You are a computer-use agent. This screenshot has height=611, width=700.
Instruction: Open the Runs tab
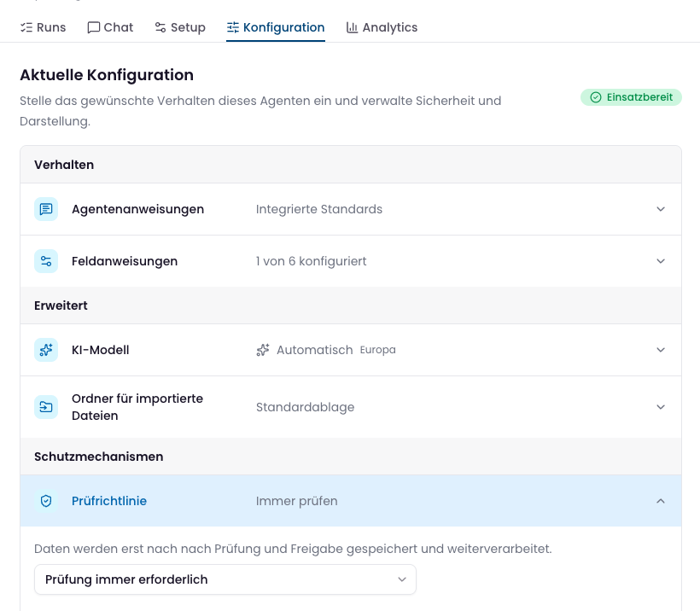(43, 27)
